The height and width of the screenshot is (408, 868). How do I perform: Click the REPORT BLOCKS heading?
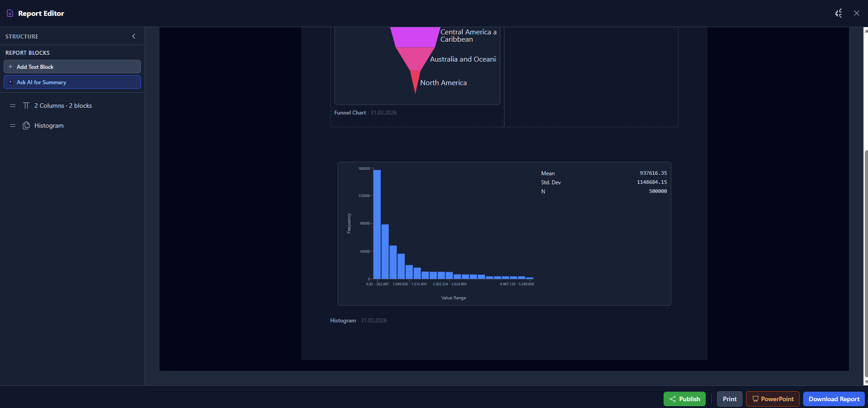[x=28, y=53]
